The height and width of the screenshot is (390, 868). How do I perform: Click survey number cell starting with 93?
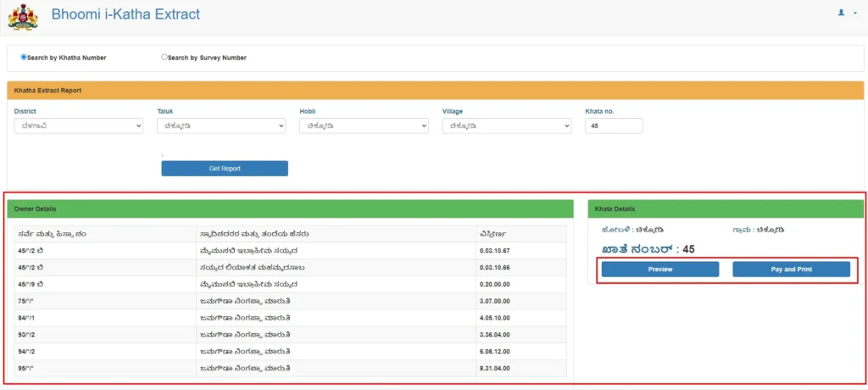(105, 335)
